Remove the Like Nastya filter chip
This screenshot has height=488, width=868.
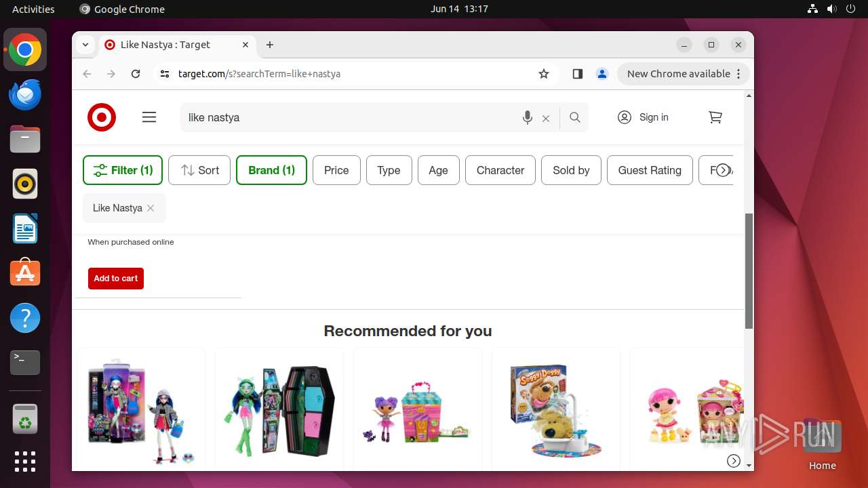coord(151,208)
